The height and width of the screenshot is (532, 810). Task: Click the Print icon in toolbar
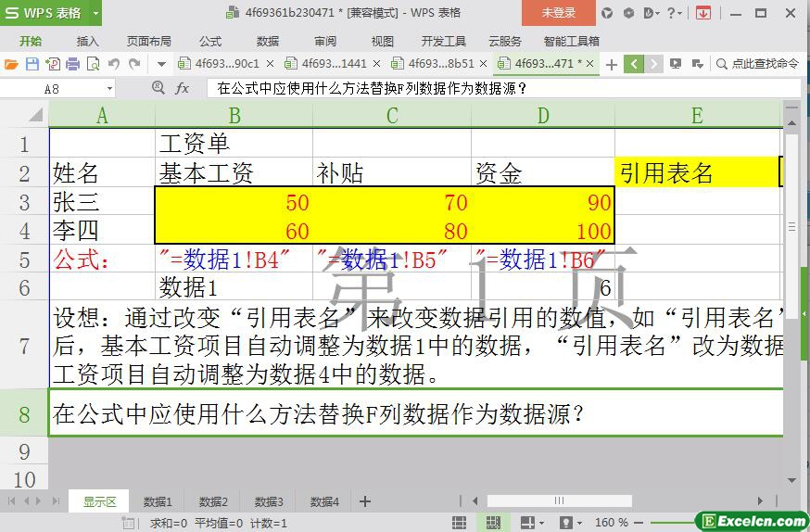coord(72,64)
